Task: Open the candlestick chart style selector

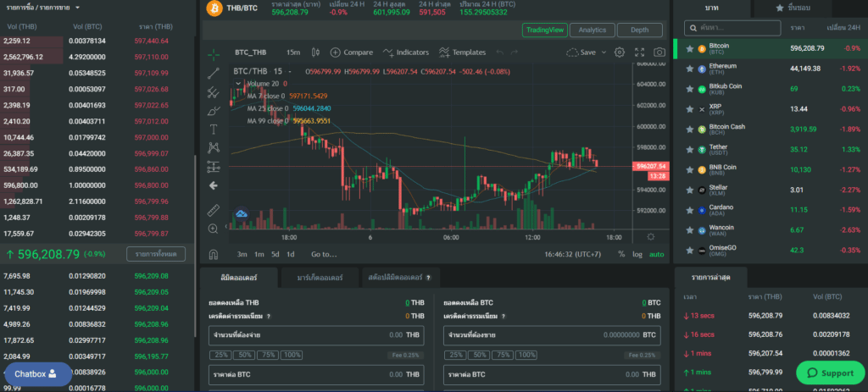Action: click(315, 52)
